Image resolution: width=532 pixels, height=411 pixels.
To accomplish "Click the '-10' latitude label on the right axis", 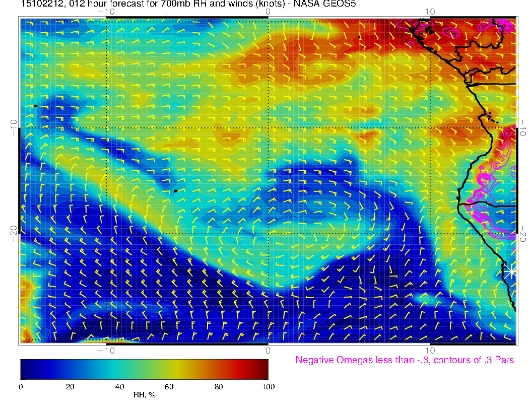I will 523,127.
